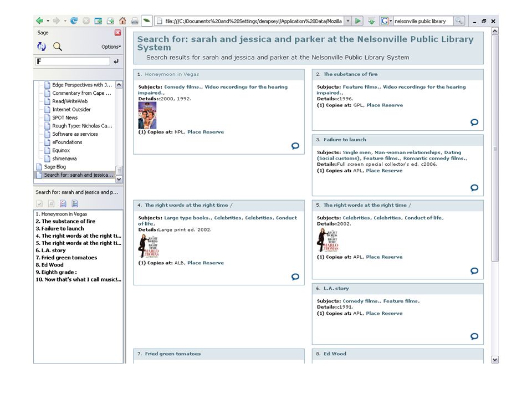Check feeds with Sage refresh icon
The image size is (532, 399).
[42, 47]
